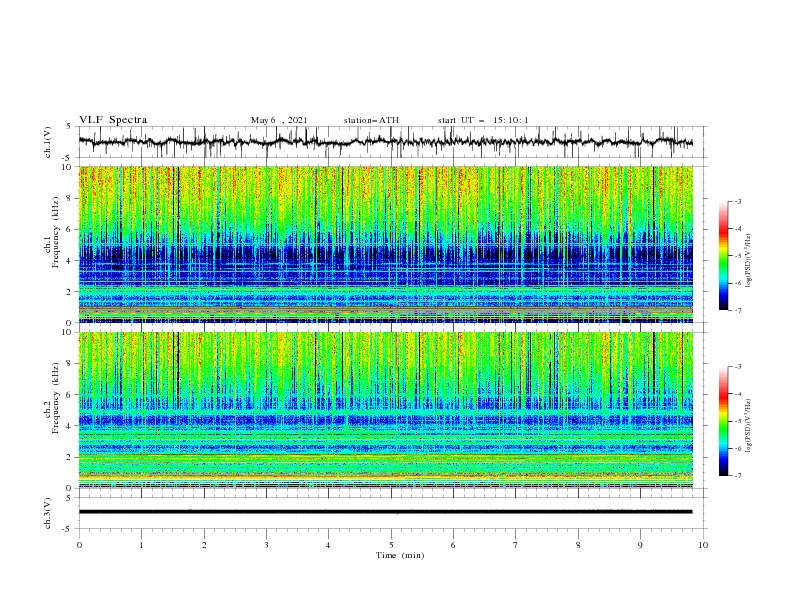Click the ch.1 frequency tick label "10"
Screen dimensions: 792x612
(67, 167)
